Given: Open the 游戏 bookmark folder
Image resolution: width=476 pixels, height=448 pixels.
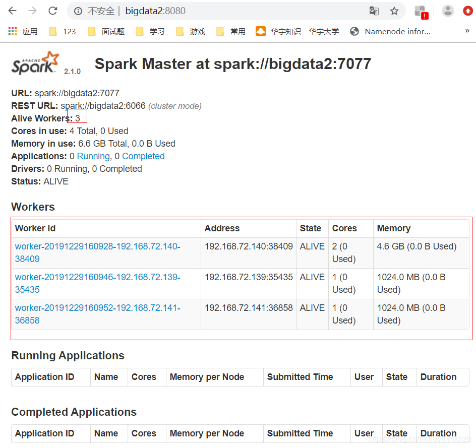Looking at the screenshot, I should click(191, 32).
